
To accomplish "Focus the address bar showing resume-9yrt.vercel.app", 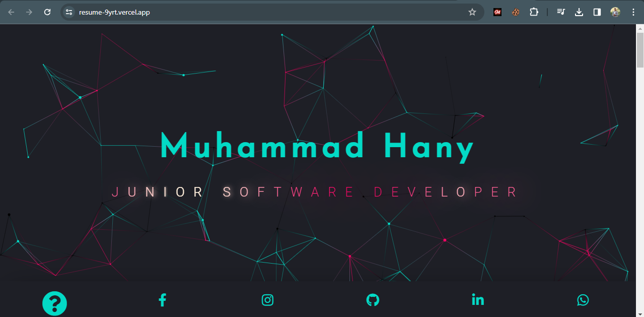I will coord(252,12).
